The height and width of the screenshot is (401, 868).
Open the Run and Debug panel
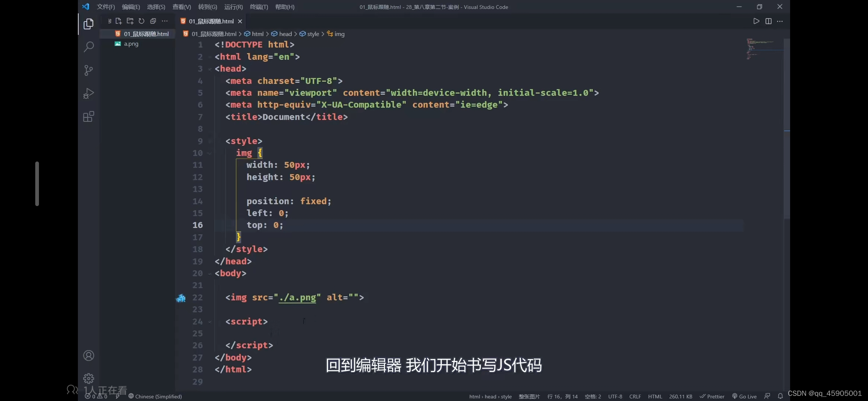[x=89, y=93]
